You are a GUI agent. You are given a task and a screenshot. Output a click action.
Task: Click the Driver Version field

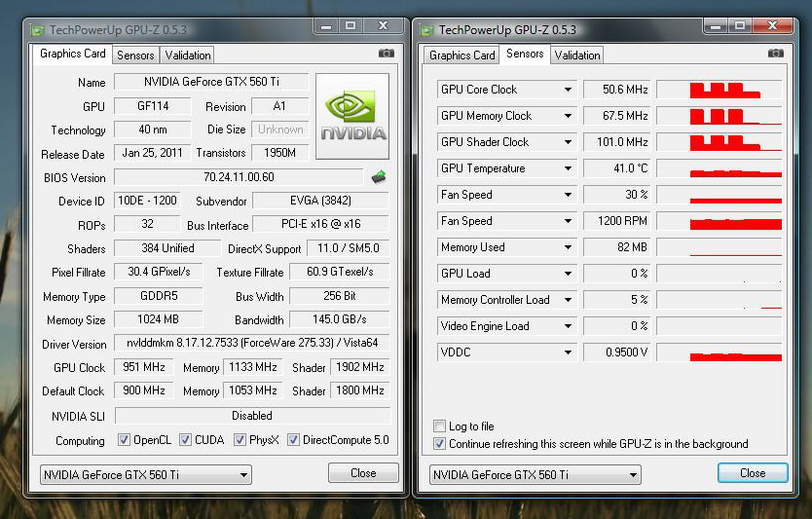click(x=251, y=343)
